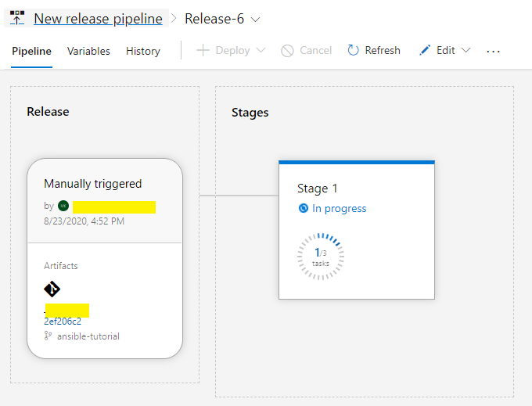Expand the Edit dropdown chevron
Viewport: 532px width, 406px height.
[x=466, y=50]
